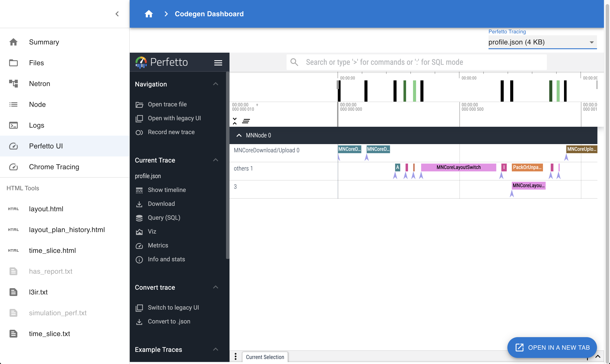Screen dimensions: 610x364
Task: Open Viz page in Perfetto
Action: pyautogui.click(x=152, y=232)
